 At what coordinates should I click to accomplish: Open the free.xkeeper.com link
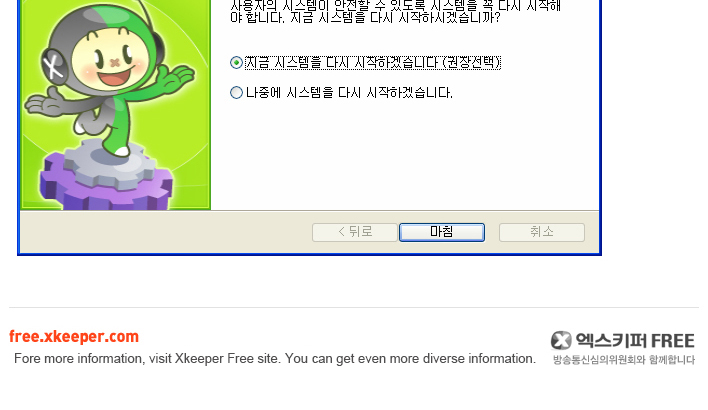(74, 336)
